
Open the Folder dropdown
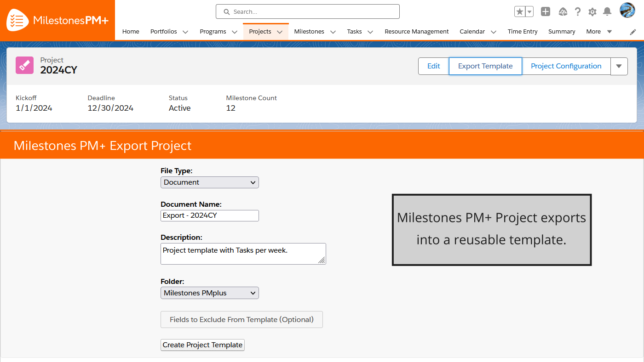210,293
